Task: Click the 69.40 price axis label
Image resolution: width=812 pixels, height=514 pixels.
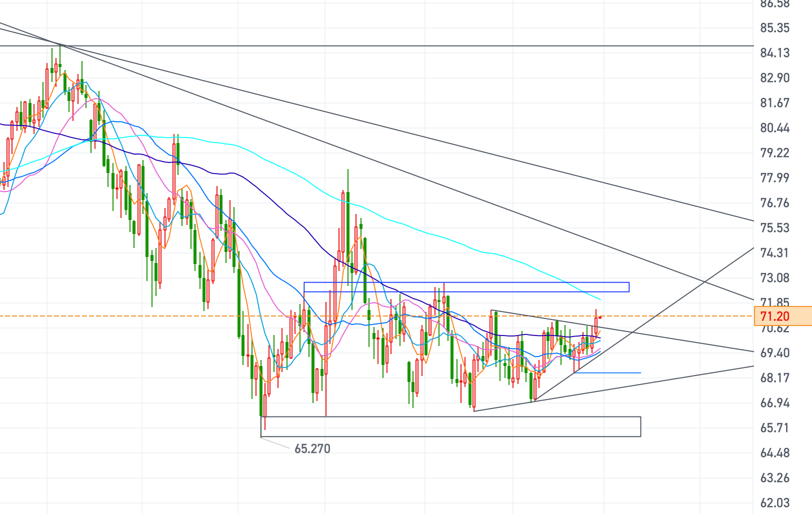Action: (x=774, y=353)
